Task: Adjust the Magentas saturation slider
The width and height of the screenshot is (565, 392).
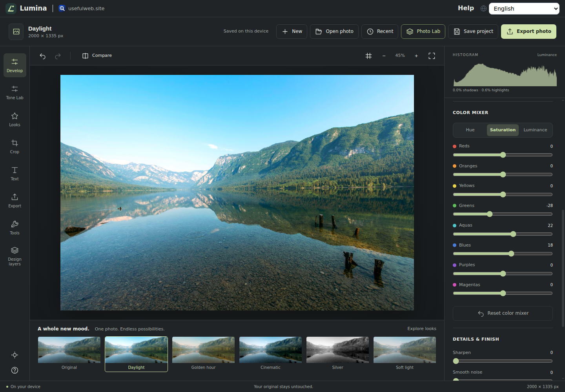Action: [x=503, y=293]
